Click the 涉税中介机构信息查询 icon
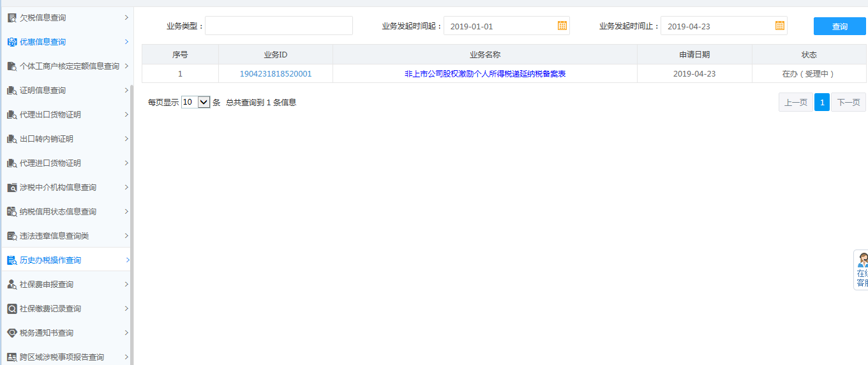The image size is (868, 365). (x=11, y=188)
